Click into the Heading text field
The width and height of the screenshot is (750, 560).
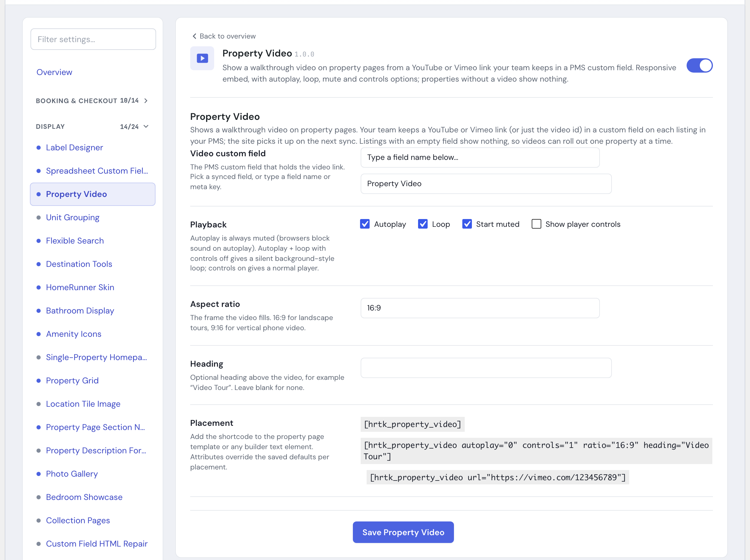(x=486, y=368)
